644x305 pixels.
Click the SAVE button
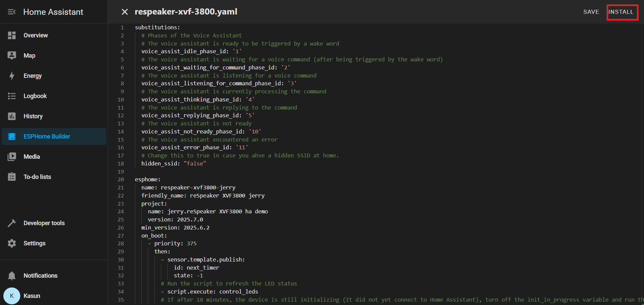(x=591, y=12)
